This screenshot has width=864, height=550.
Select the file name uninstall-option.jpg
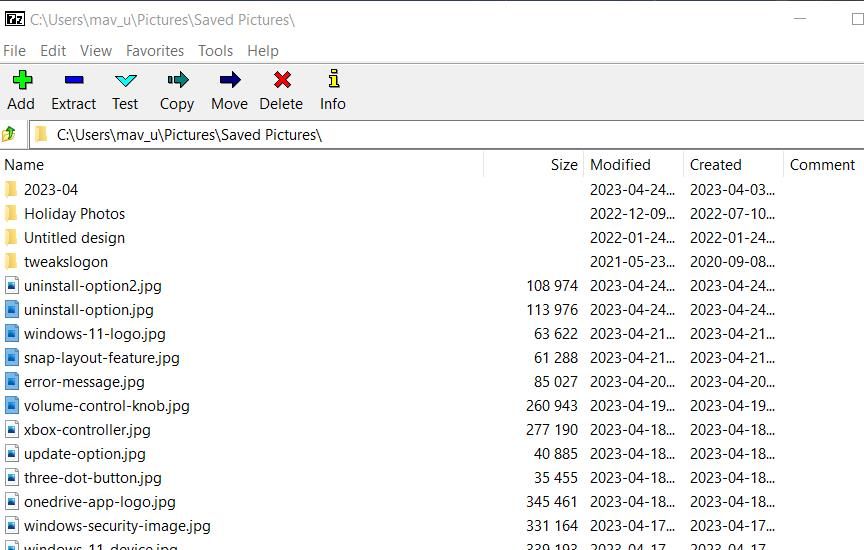pos(89,310)
